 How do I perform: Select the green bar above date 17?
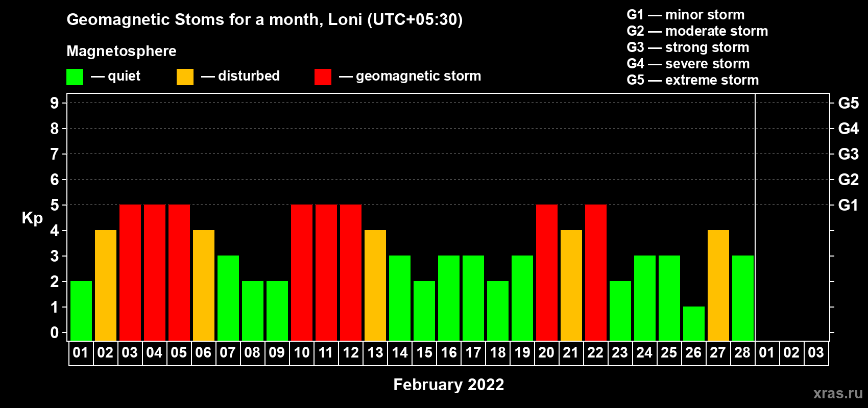pyautogui.click(x=473, y=298)
